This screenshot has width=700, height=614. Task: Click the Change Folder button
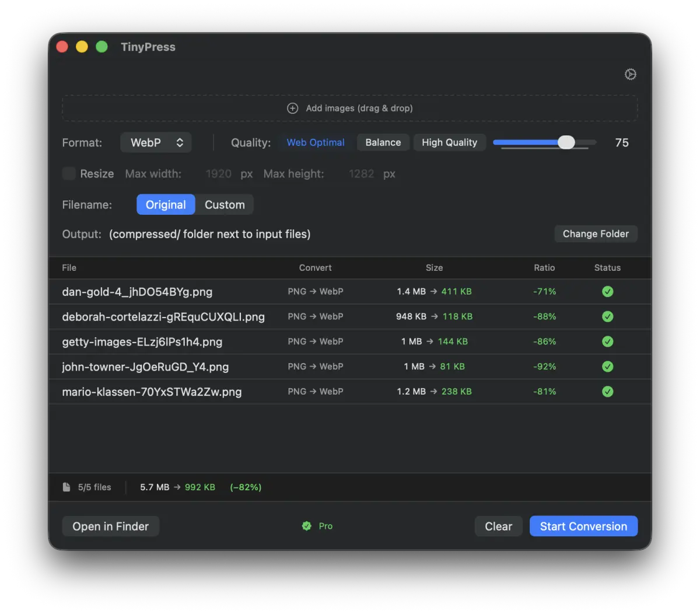tap(596, 233)
